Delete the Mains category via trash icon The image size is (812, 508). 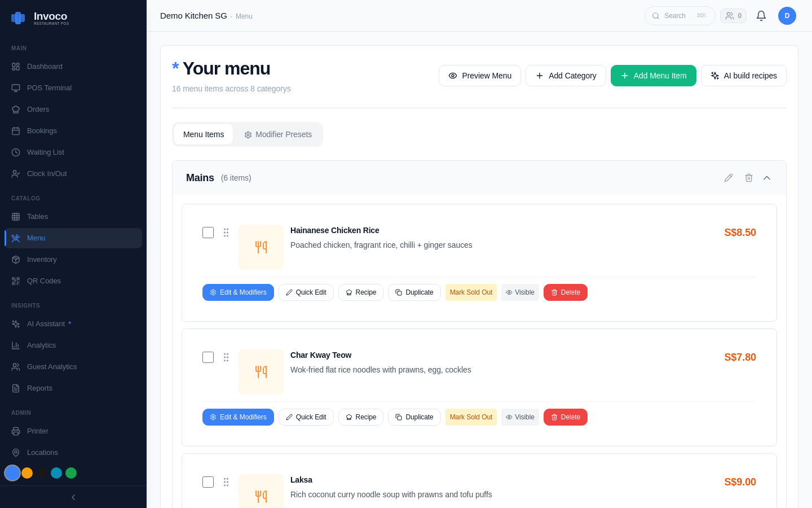click(749, 178)
